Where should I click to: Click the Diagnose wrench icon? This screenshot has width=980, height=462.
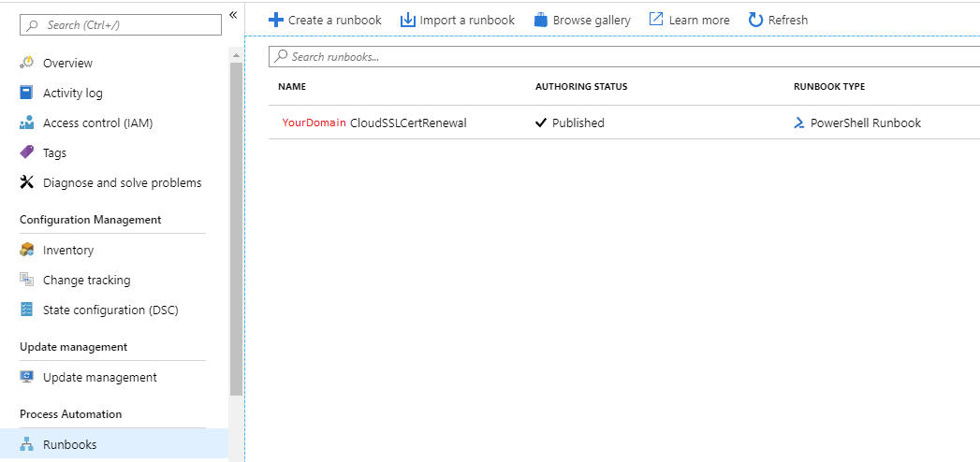point(27,182)
